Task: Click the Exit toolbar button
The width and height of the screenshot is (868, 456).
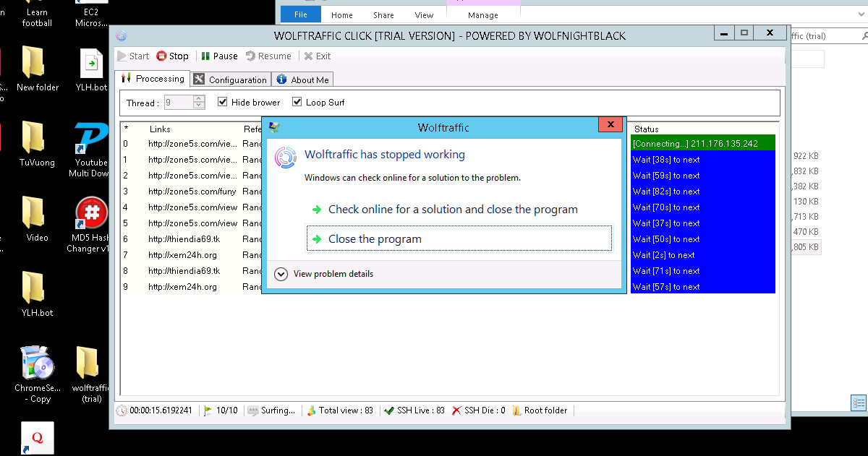Action: point(318,56)
